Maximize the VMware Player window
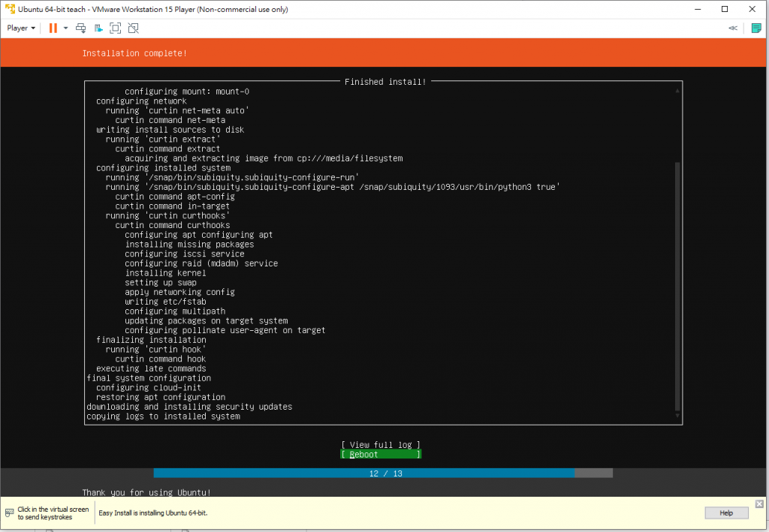The image size is (769, 532). (725, 9)
